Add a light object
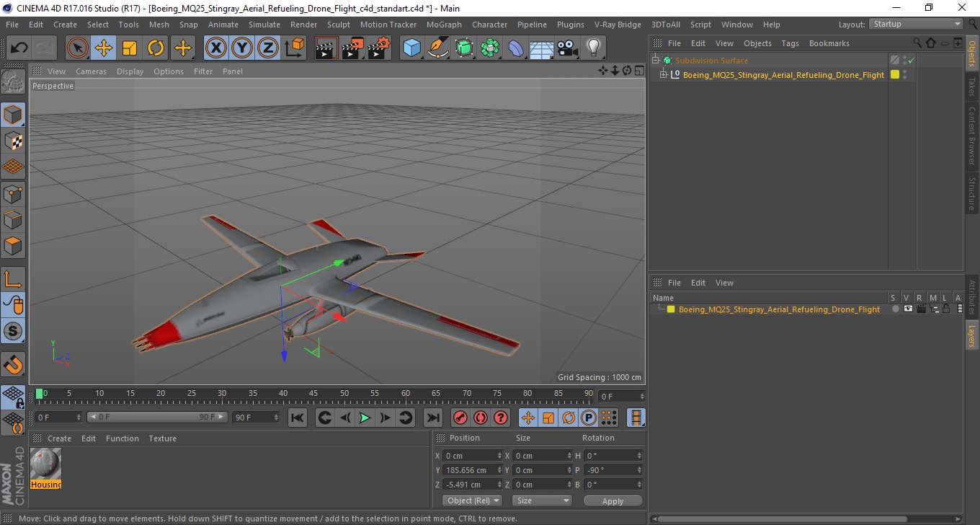The height and width of the screenshot is (525, 980). coord(594,48)
